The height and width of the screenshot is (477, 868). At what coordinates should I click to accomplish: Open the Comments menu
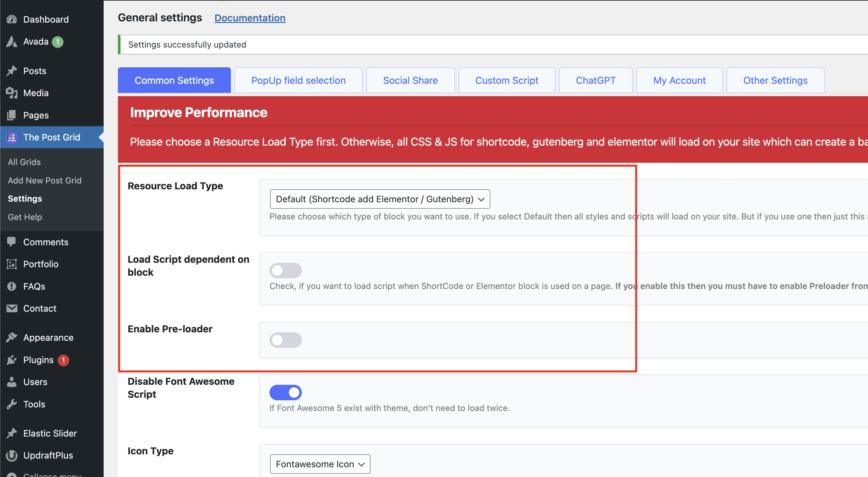[x=52, y=242]
